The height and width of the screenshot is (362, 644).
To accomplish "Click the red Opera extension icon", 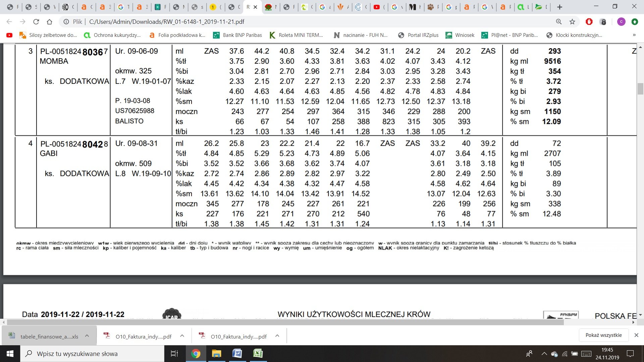I will 589,22.
